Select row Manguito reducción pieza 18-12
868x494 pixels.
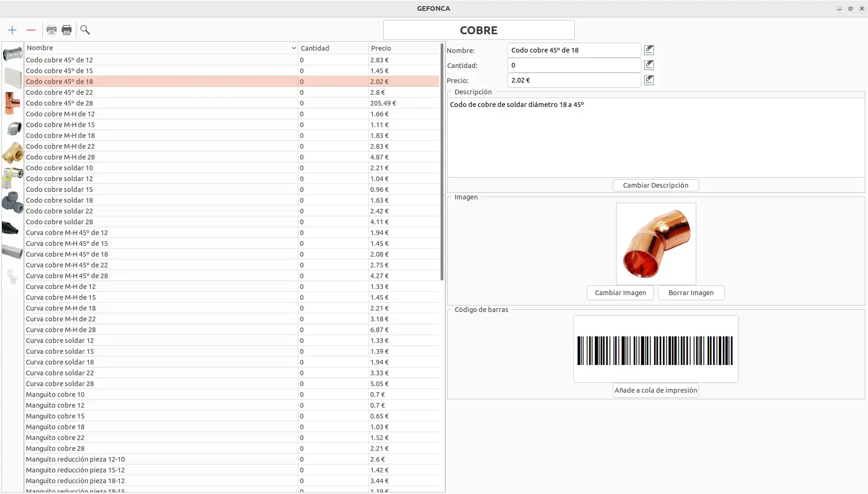(x=232, y=481)
